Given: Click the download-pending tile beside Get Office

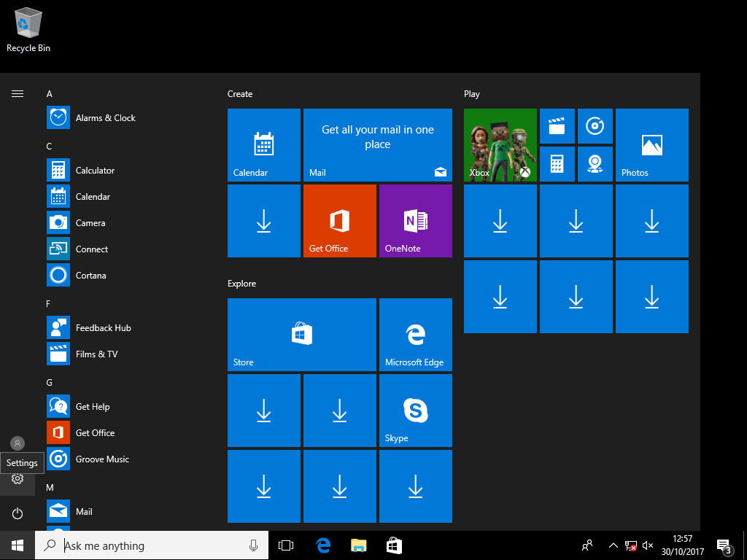Looking at the screenshot, I should [x=264, y=221].
